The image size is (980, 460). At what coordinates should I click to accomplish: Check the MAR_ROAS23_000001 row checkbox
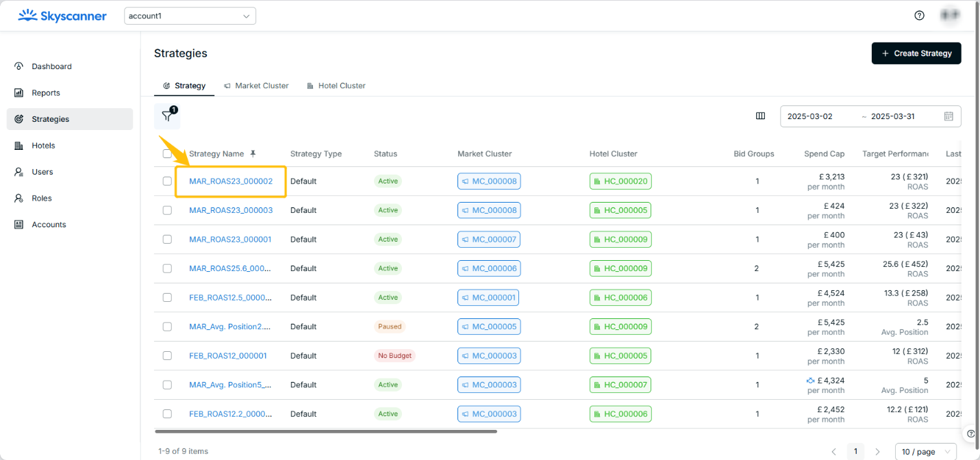coord(167,240)
